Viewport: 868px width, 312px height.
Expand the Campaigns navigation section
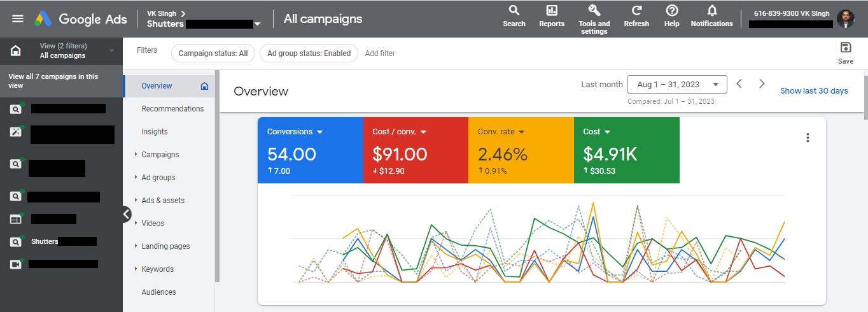[x=160, y=155]
